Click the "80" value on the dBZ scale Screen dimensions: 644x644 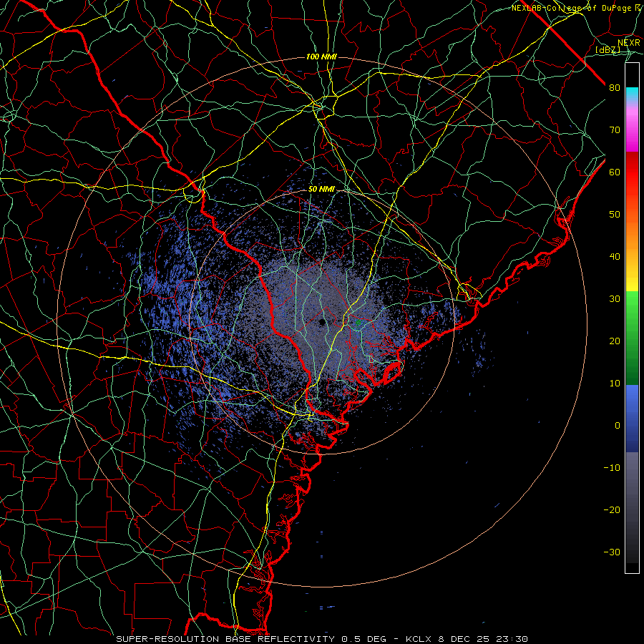(615, 87)
